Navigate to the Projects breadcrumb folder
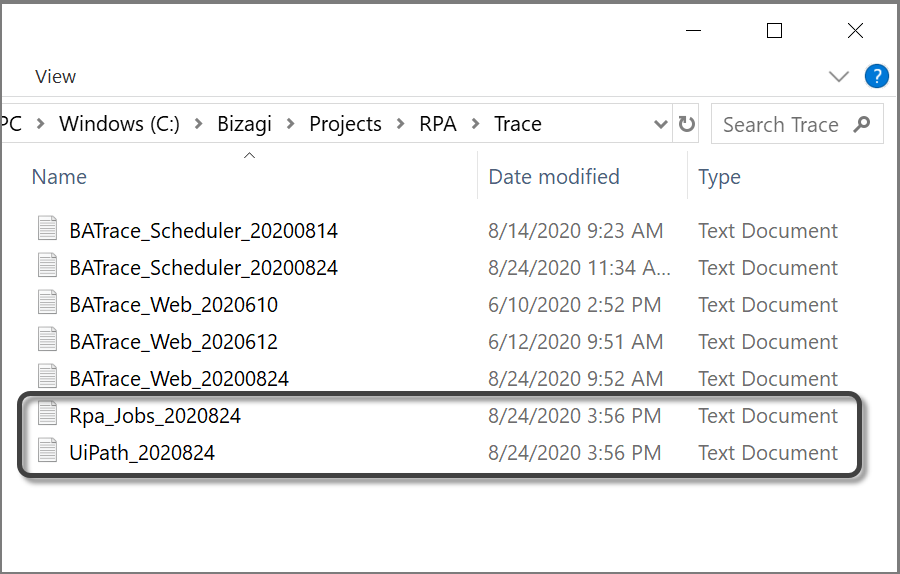 click(x=346, y=124)
